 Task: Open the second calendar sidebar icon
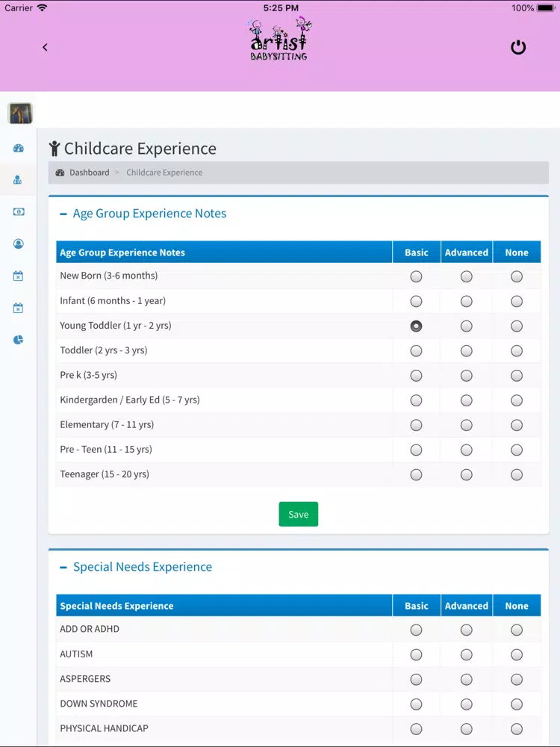click(x=18, y=308)
